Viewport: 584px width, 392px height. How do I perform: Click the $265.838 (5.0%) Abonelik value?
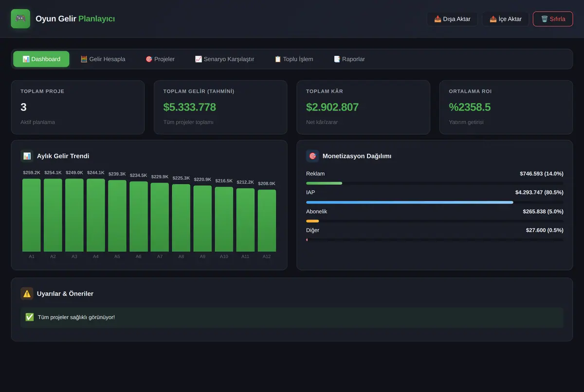point(543,211)
